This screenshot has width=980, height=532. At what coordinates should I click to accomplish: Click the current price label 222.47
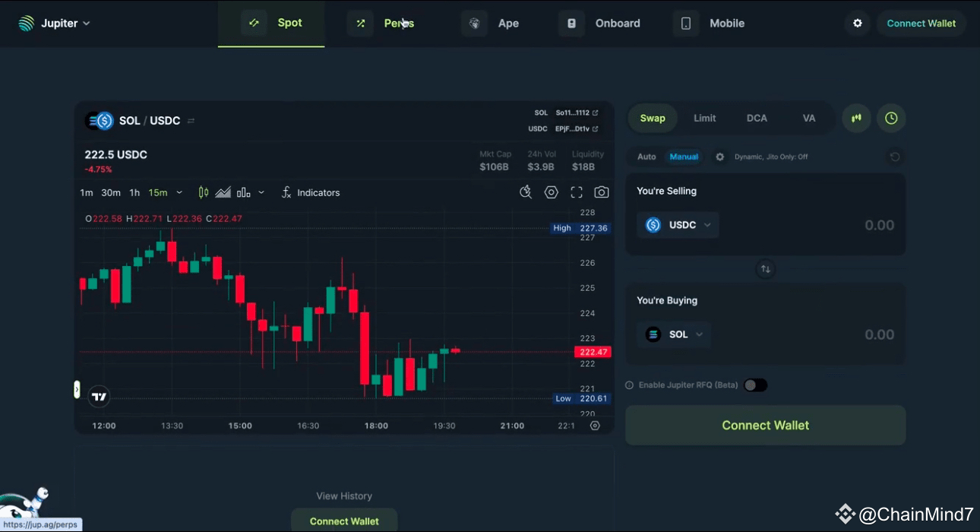click(x=593, y=352)
